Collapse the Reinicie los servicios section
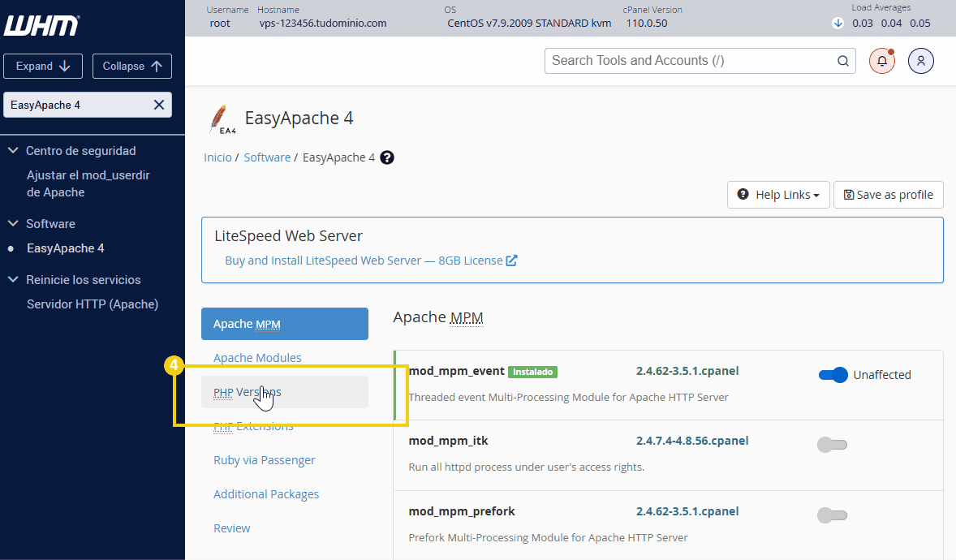The height and width of the screenshot is (560, 956). [13, 280]
